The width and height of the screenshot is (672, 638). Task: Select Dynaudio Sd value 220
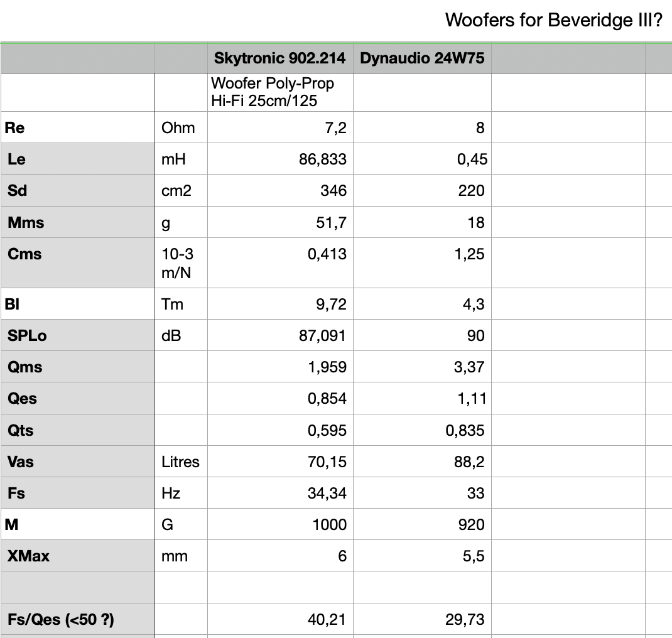pos(422,190)
